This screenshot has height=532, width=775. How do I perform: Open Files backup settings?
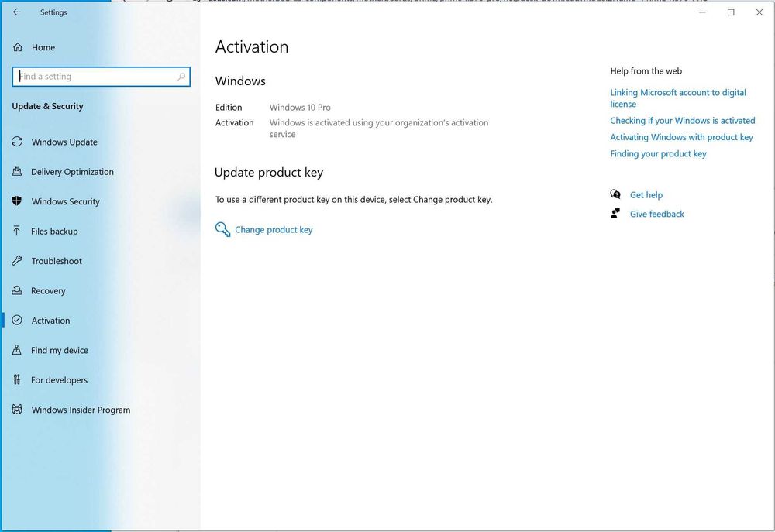pos(54,232)
